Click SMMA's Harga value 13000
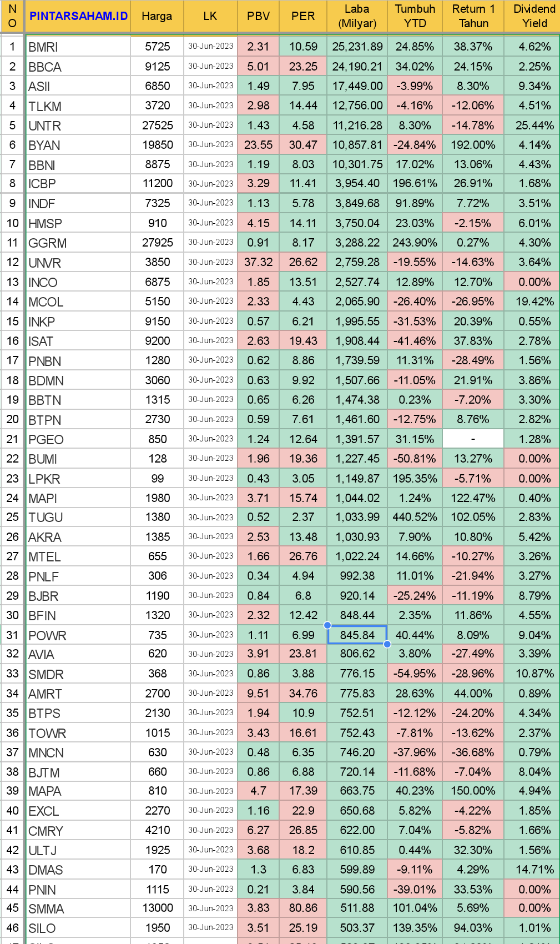Viewport: 560px width, 944px height. (157, 908)
